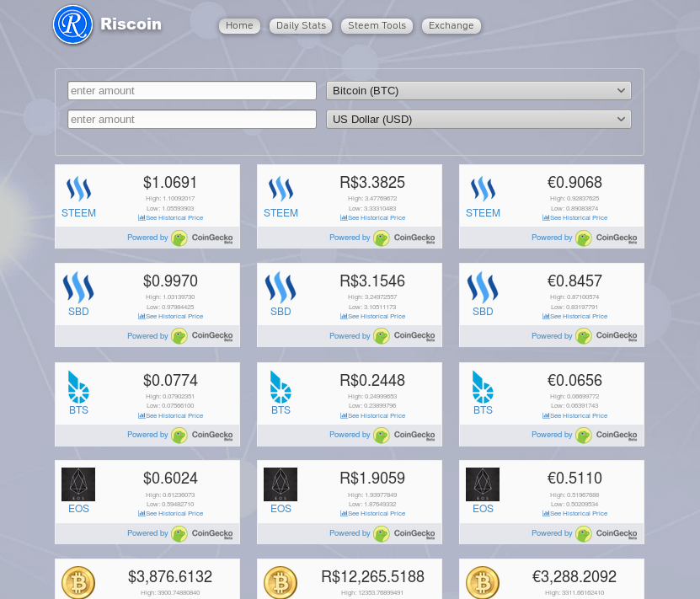Viewport: 700px width, 599px height.
Task: Go to the Exchange page
Action: [451, 26]
